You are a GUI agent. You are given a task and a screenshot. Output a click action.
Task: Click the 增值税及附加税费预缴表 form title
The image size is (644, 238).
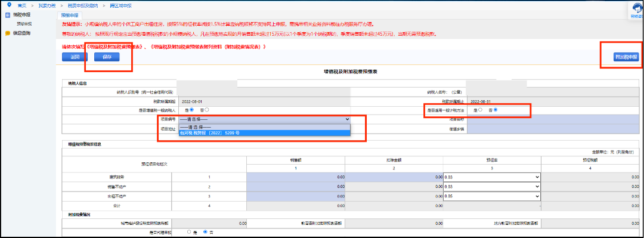pyautogui.click(x=351, y=72)
